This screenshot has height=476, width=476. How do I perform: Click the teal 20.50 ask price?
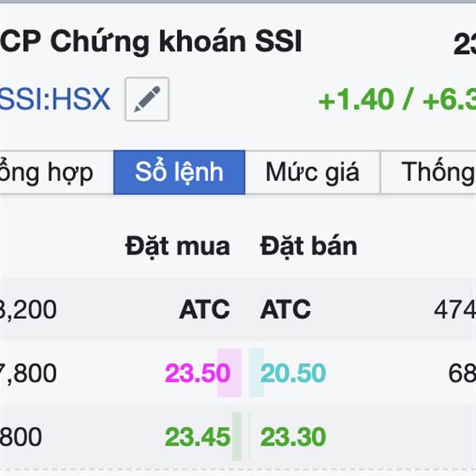click(x=293, y=373)
